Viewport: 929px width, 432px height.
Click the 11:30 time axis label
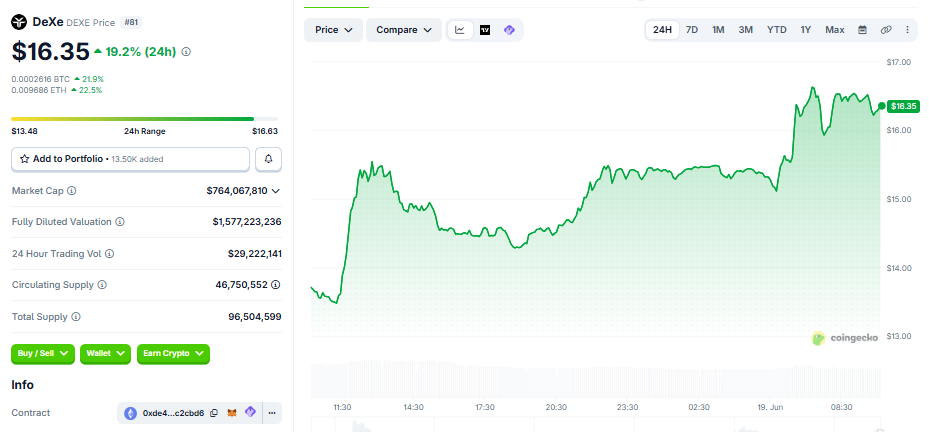click(x=342, y=407)
